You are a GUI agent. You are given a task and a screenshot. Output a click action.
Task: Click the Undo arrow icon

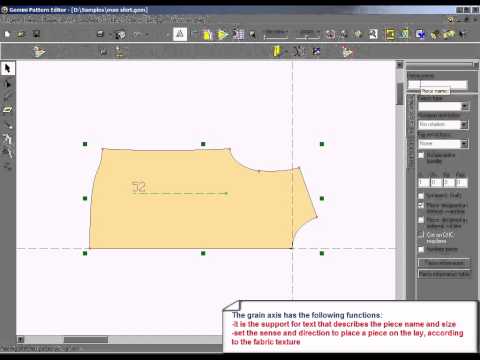click(x=137, y=34)
